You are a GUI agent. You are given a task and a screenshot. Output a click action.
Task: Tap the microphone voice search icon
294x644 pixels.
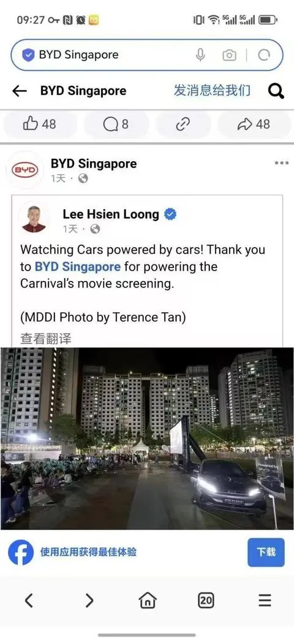(200, 55)
